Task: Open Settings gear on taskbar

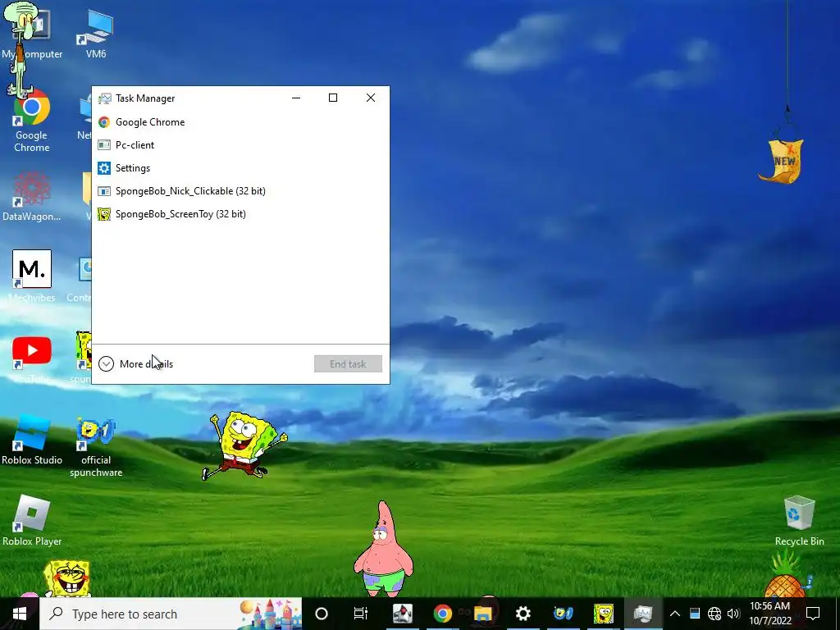Action: tap(523, 614)
